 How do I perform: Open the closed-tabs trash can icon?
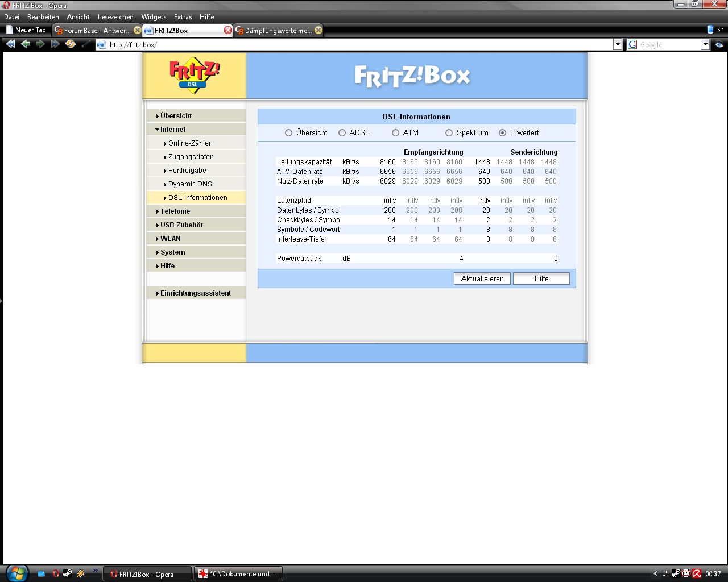click(x=710, y=30)
